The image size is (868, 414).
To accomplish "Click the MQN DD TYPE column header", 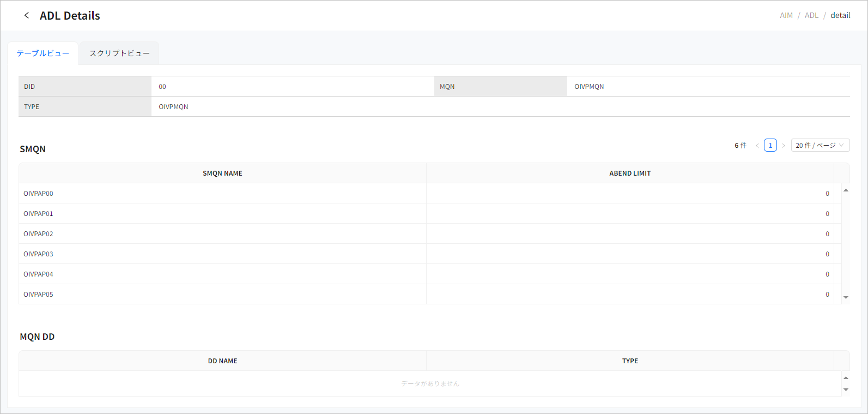I will tap(629, 361).
